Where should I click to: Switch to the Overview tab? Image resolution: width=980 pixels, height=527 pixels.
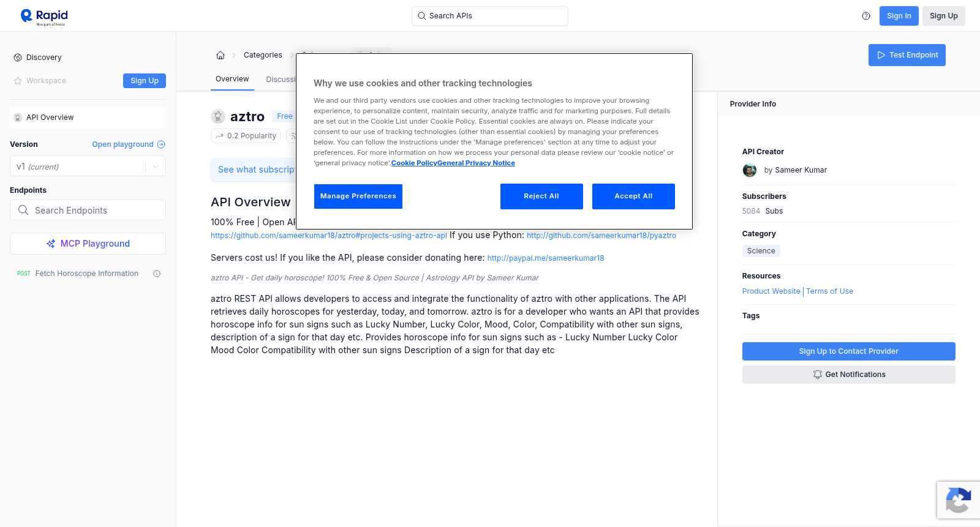(x=232, y=79)
